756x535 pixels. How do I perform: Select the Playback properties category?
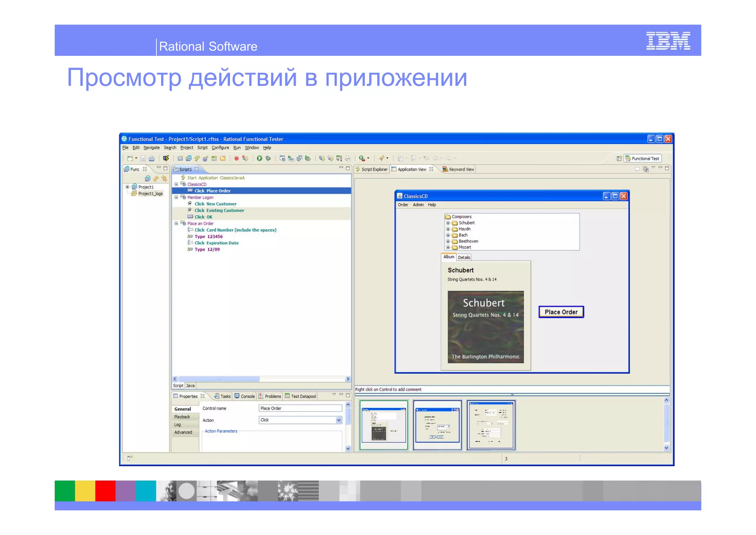[185, 417]
